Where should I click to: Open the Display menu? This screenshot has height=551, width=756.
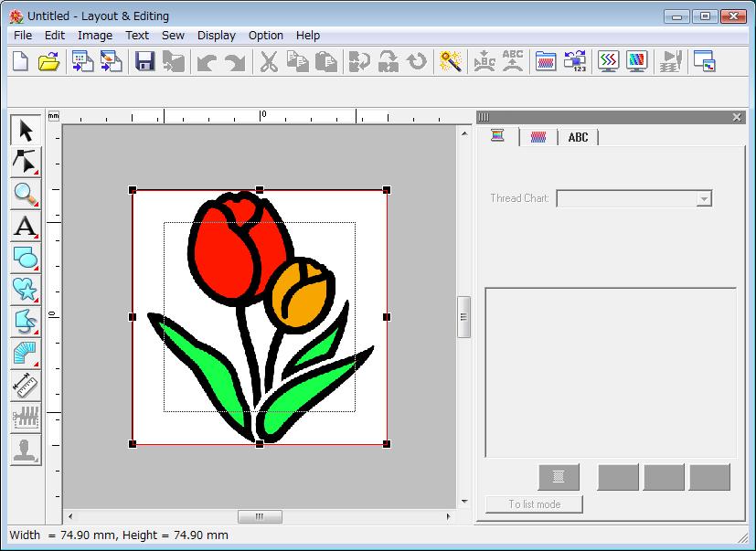(x=217, y=36)
